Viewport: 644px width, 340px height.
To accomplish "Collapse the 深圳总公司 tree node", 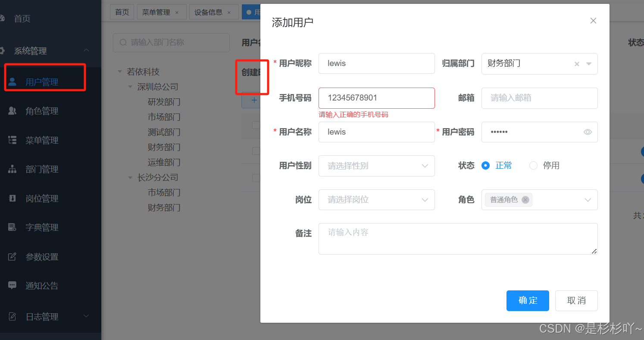I will pyautogui.click(x=130, y=86).
